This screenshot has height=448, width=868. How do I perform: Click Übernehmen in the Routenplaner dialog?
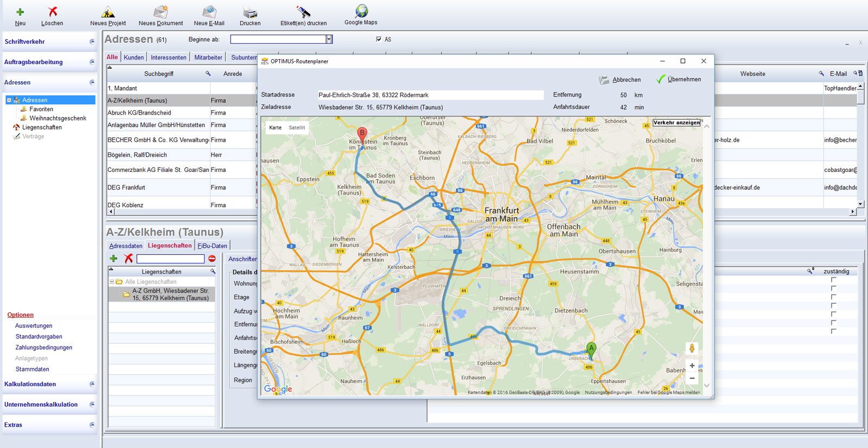pos(679,79)
